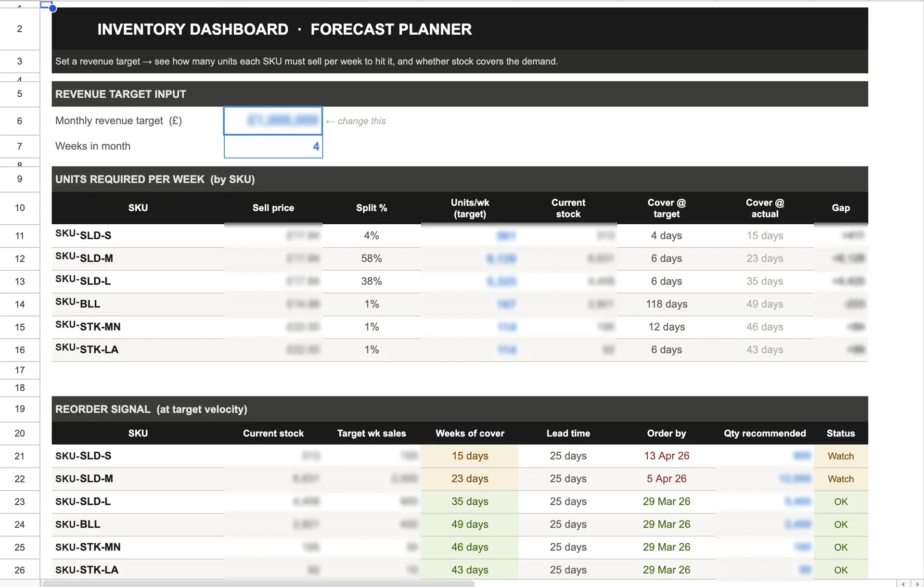Select SKU-BLL in the units required table
Image resolution: width=924 pixels, height=587 pixels.
138,304
